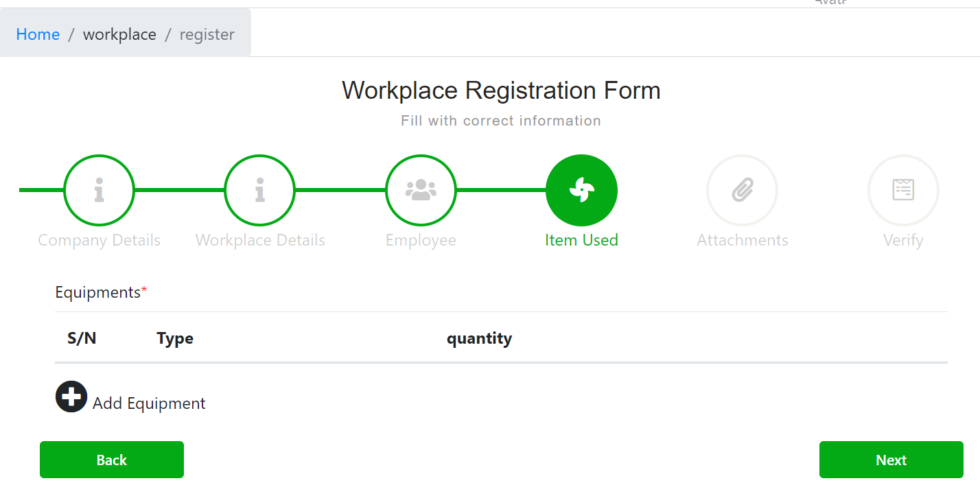980x496 pixels.
Task: Select the S/N column header
Action: point(82,338)
